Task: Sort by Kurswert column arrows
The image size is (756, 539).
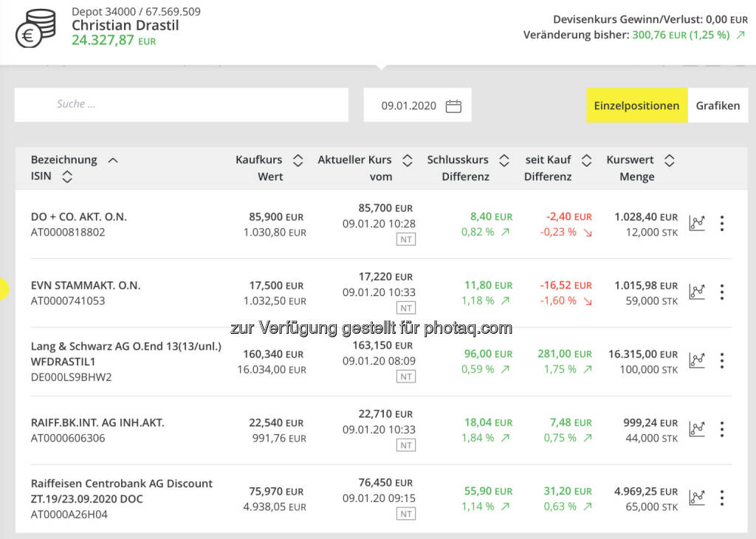Action: click(x=669, y=160)
